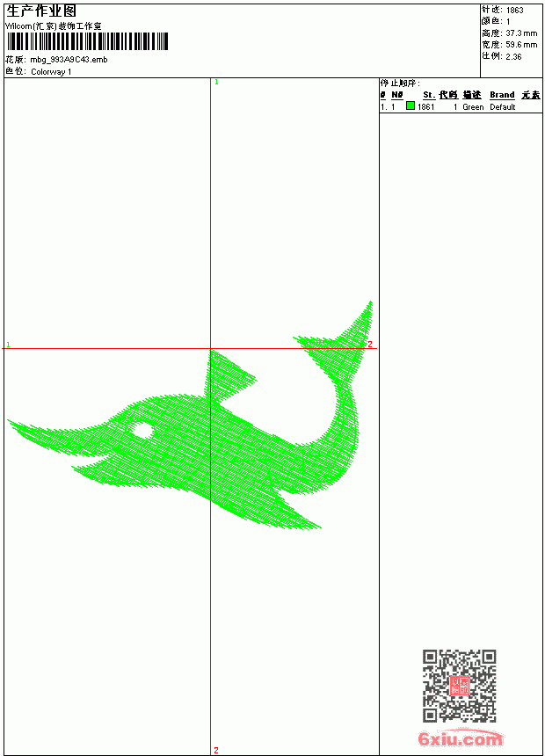This screenshot has width=545, height=756.
Task: Click the QR code image
Action: point(459,686)
